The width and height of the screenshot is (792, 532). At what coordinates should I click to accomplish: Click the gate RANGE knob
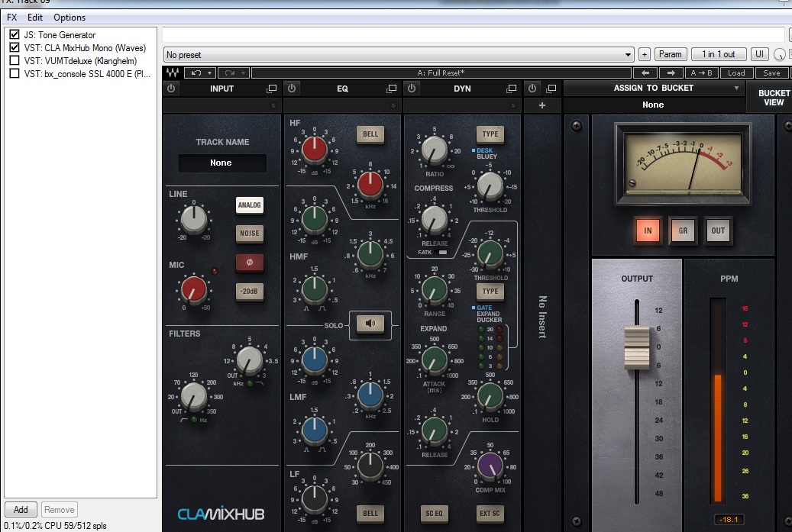434,289
